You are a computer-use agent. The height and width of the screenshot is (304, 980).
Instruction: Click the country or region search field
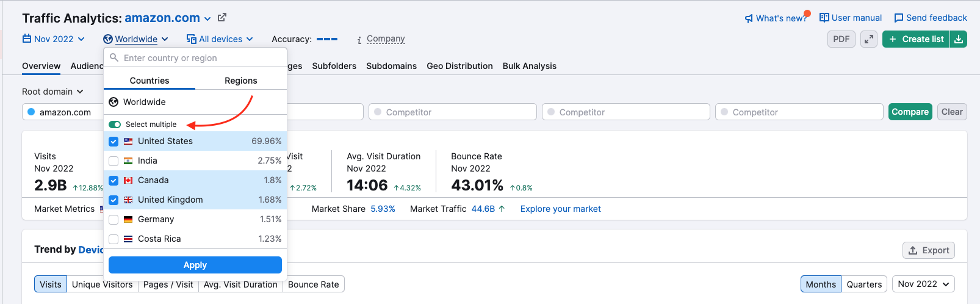pos(195,58)
